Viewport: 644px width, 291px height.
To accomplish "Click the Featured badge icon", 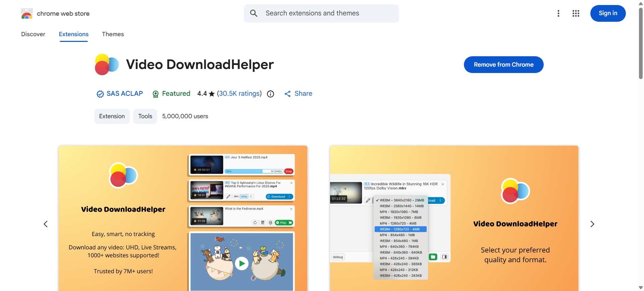I will (155, 94).
